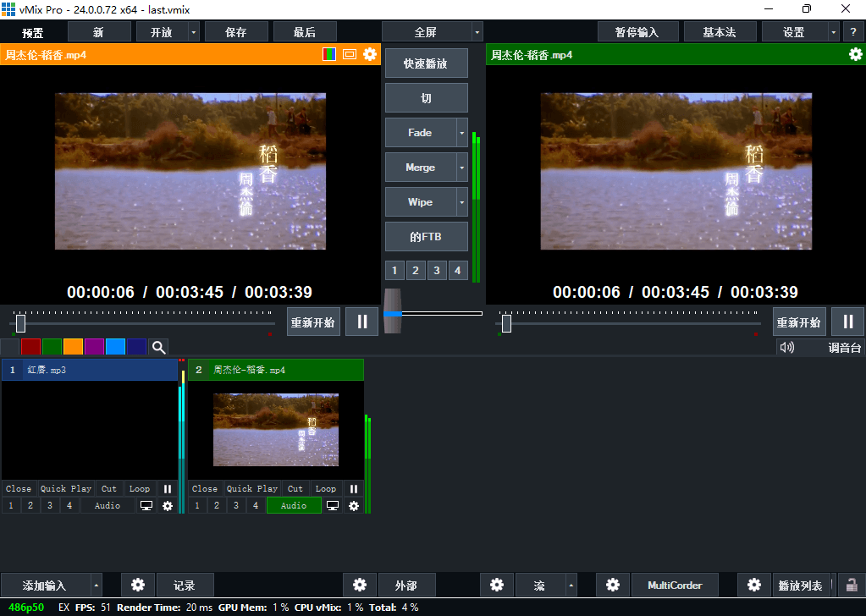Toggle Audio on input 2
This screenshot has width=866, height=616.
coord(294,506)
